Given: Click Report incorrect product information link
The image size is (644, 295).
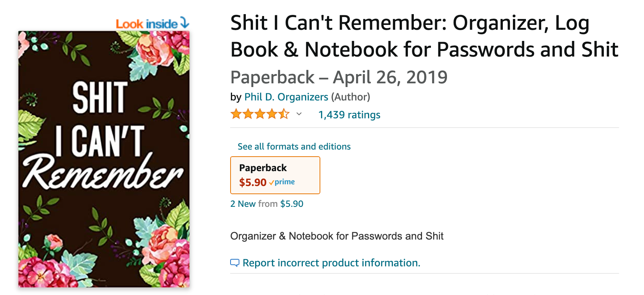Looking at the screenshot, I should click(x=331, y=263).
